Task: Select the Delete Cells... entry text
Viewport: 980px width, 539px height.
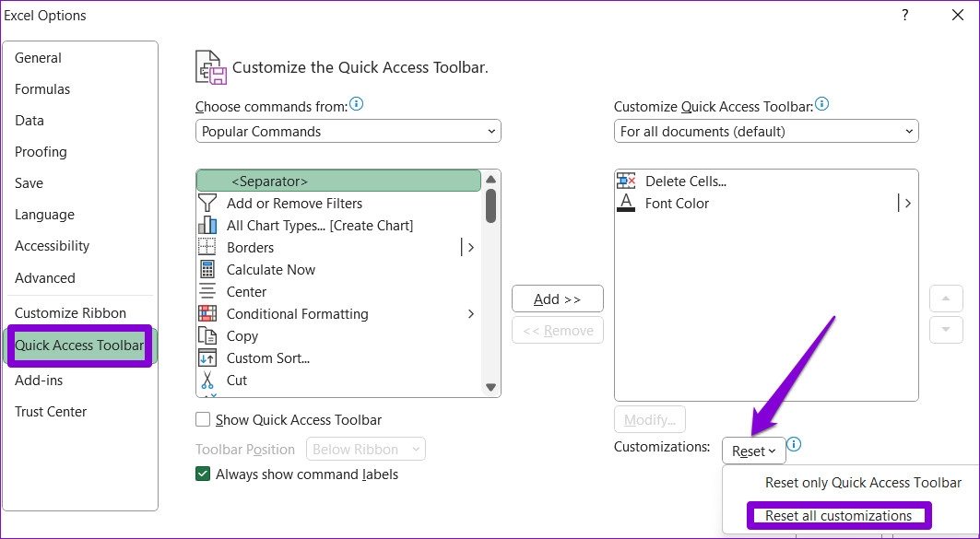Action: (x=686, y=182)
